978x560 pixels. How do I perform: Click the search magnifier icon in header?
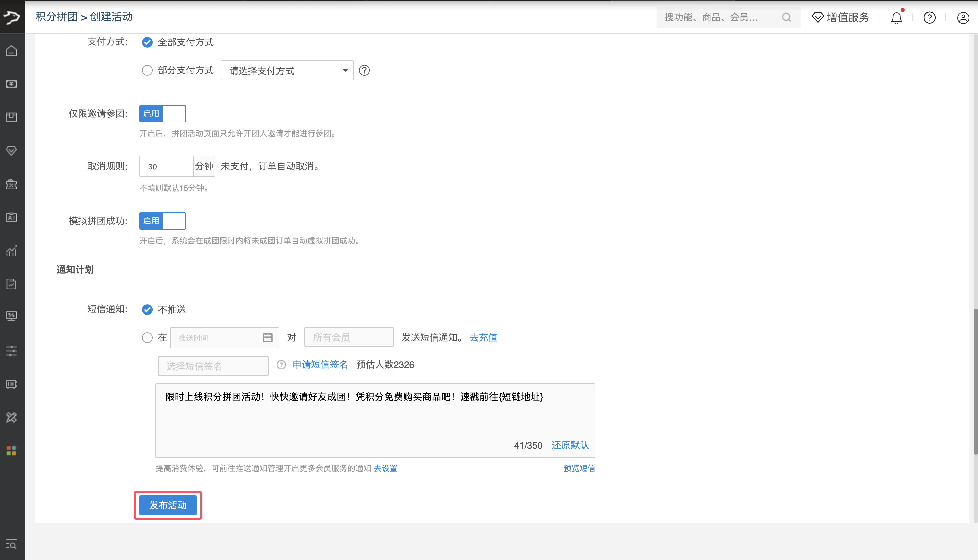click(786, 17)
